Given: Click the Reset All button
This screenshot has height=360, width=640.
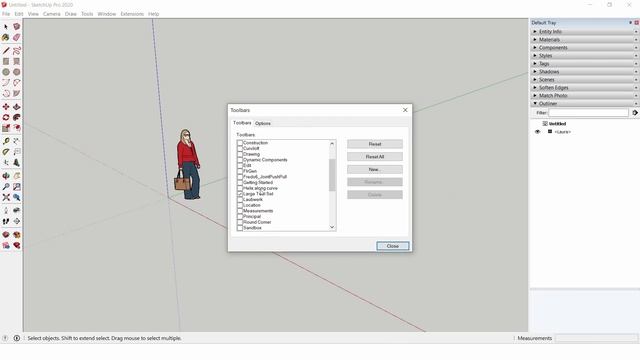Looking at the screenshot, I should pos(375,157).
